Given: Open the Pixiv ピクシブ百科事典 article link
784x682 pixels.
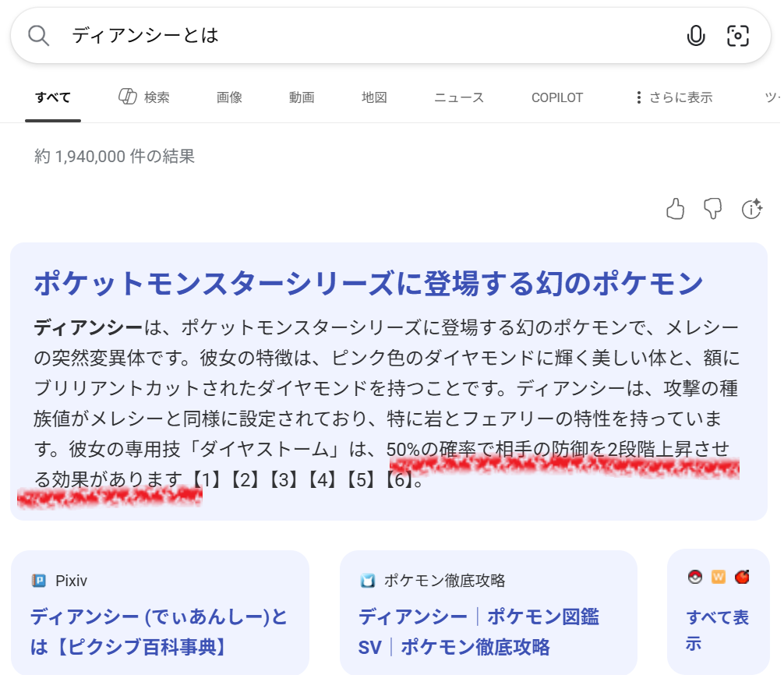Looking at the screenshot, I should pyautogui.click(x=159, y=631).
